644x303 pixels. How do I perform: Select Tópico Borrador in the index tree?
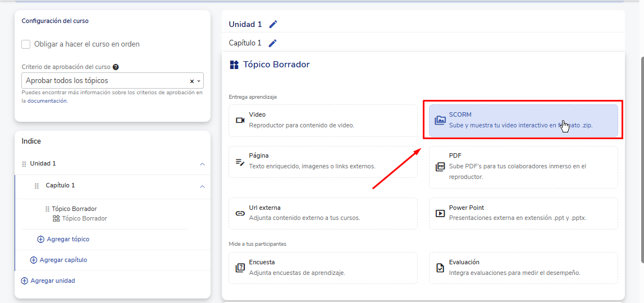pos(74,209)
